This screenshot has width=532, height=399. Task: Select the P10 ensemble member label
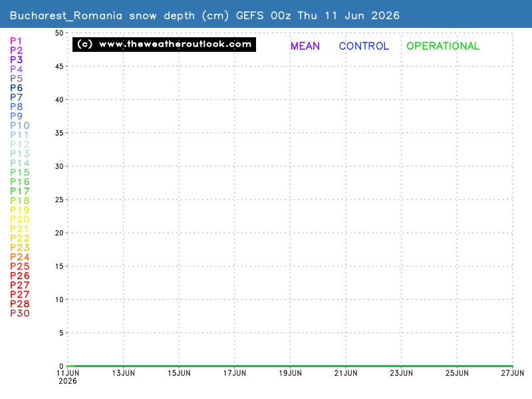tap(20, 126)
